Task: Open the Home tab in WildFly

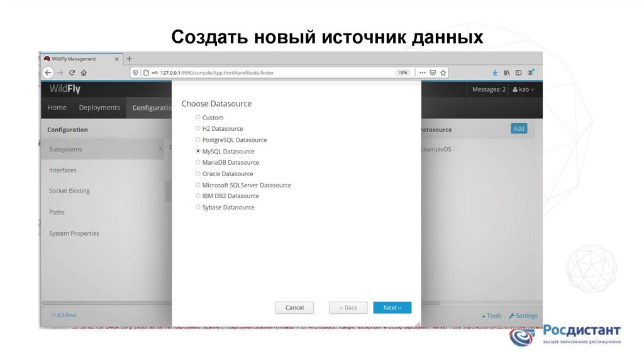Action: (57, 108)
